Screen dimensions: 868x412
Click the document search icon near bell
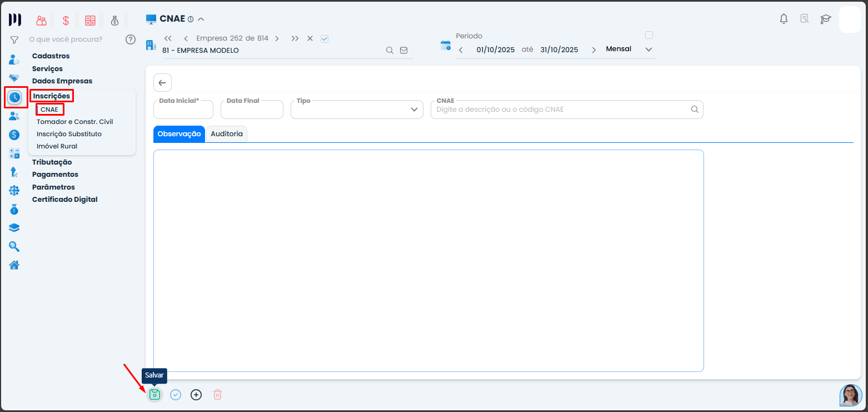point(805,19)
